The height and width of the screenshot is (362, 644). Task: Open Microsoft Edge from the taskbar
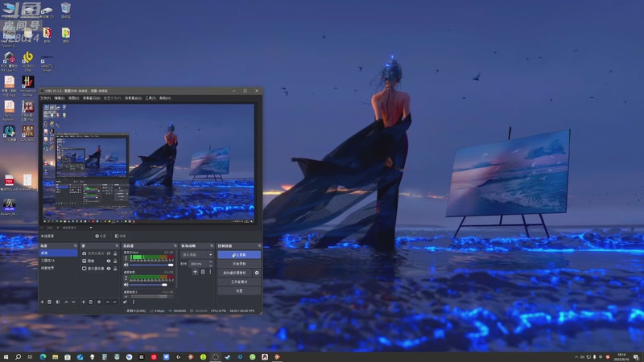click(43, 357)
